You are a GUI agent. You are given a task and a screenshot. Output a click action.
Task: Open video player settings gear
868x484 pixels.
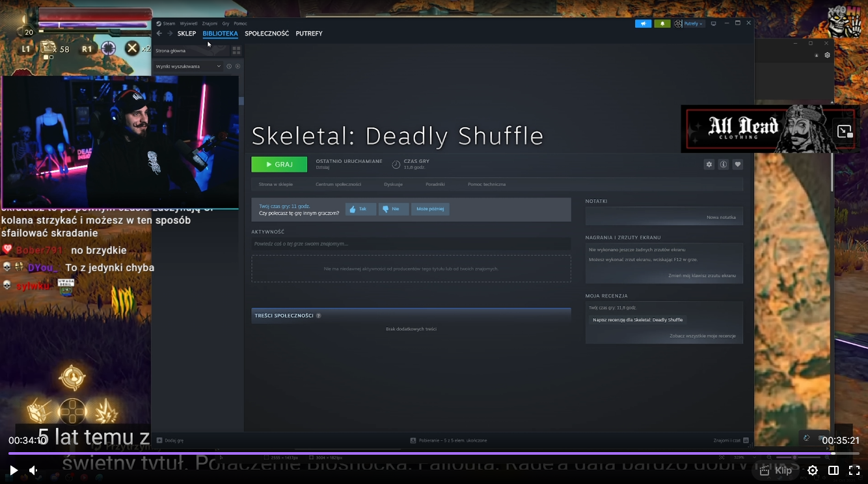[x=813, y=470]
